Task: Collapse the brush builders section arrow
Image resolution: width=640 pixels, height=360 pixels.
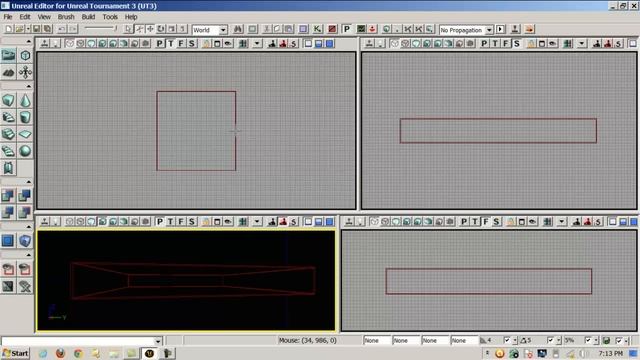Action: point(28,86)
